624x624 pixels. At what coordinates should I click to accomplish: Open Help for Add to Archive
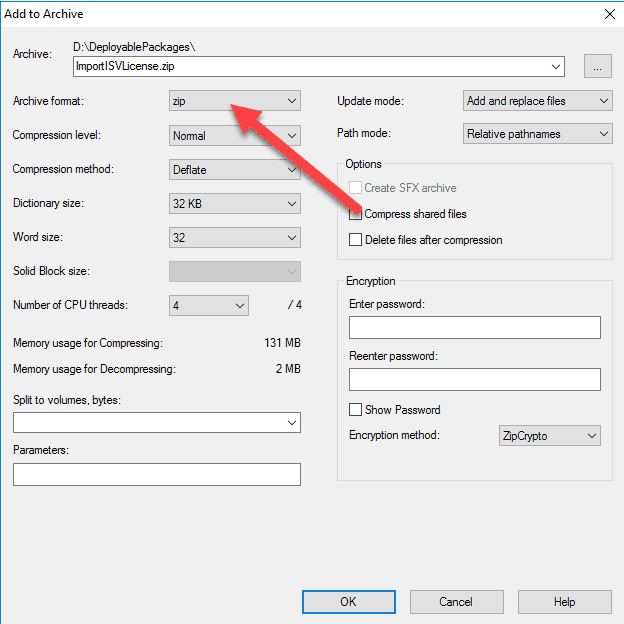pyautogui.click(x=564, y=602)
